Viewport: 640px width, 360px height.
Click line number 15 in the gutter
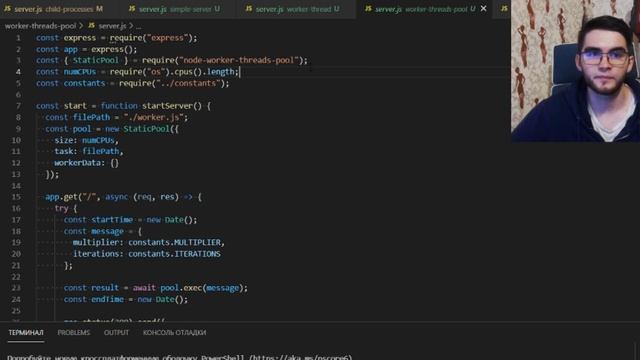coord(16,197)
